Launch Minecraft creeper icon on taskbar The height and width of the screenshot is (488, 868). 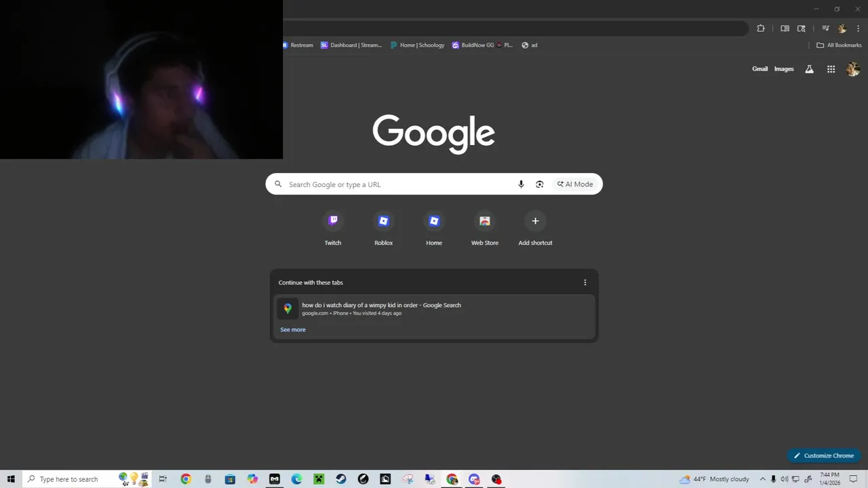(319, 479)
